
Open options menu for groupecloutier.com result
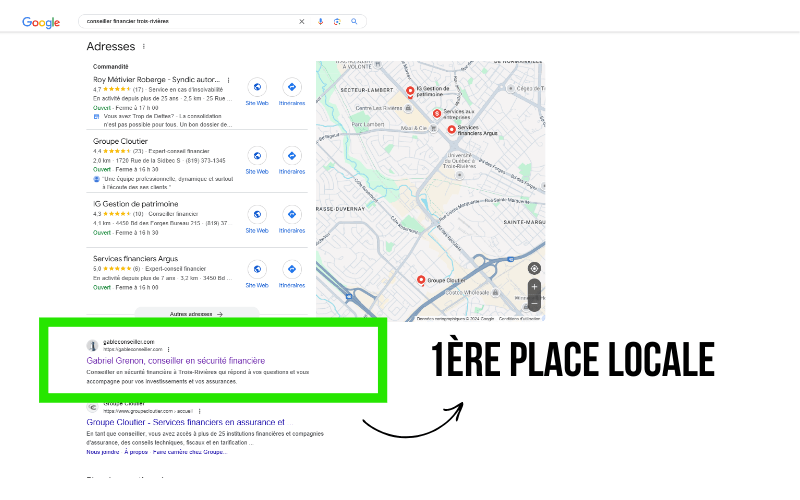(199, 411)
